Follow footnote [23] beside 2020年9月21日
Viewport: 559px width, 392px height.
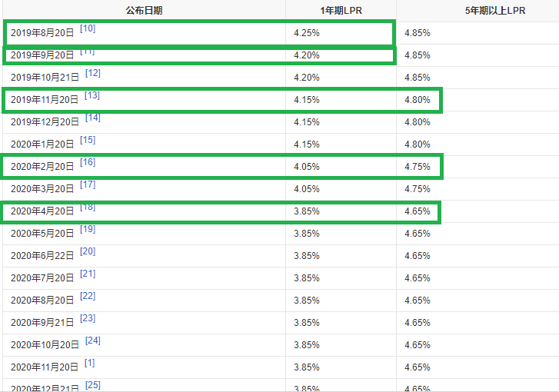[88, 318]
